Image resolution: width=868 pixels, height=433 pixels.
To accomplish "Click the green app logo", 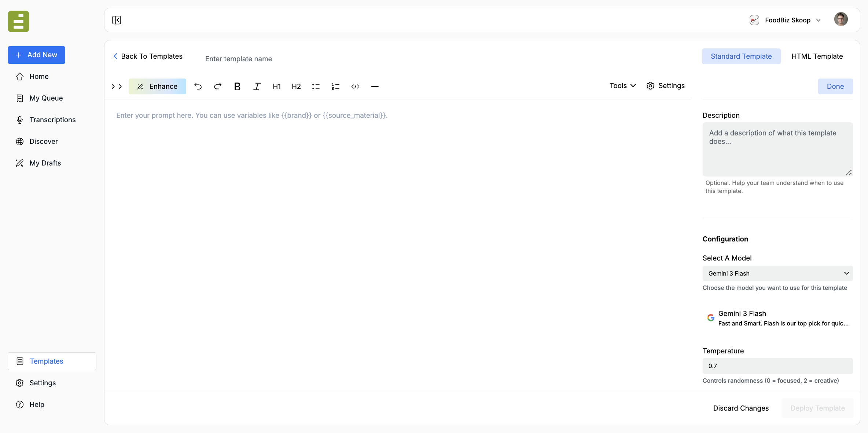I will 18,21.
